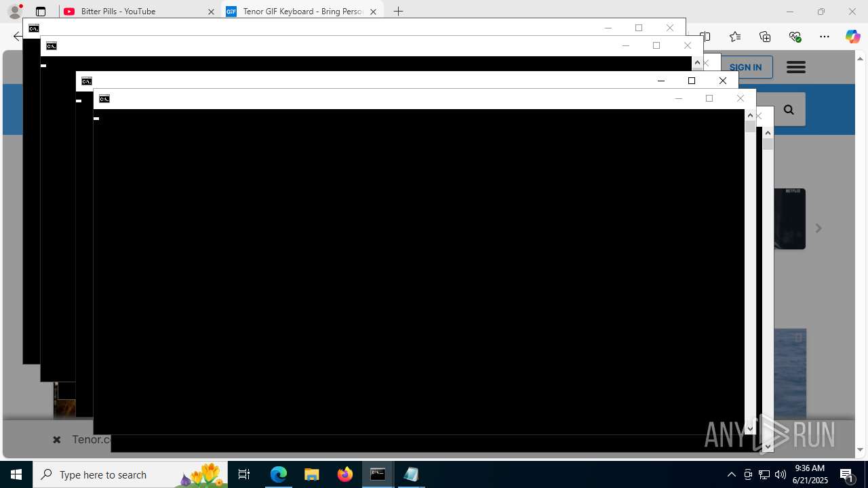Open Edge Collections icon
This screenshot has height=488, width=868.
pos(765,37)
